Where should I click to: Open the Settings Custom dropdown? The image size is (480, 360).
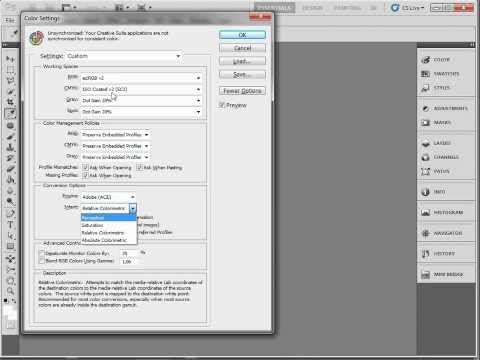coord(124,56)
